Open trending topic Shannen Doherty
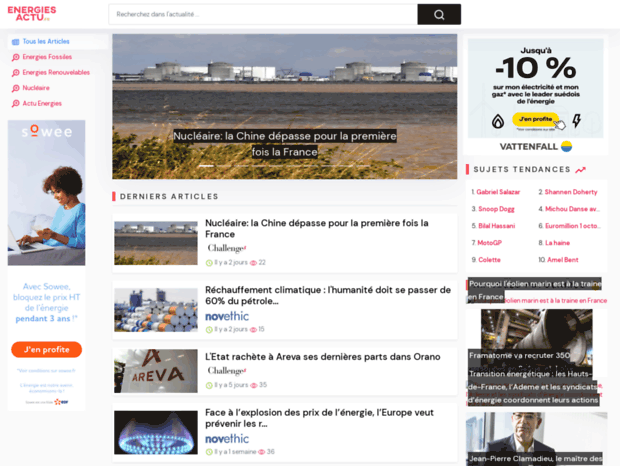Image resolution: width=620 pixels, height=466 pixels. (x=571, y=192)
